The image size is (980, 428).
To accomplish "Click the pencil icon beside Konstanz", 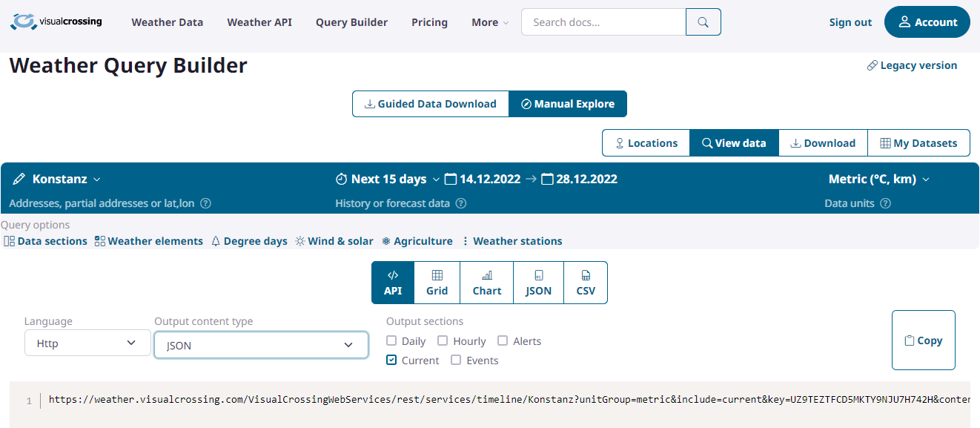I will (x=19, y=180).
